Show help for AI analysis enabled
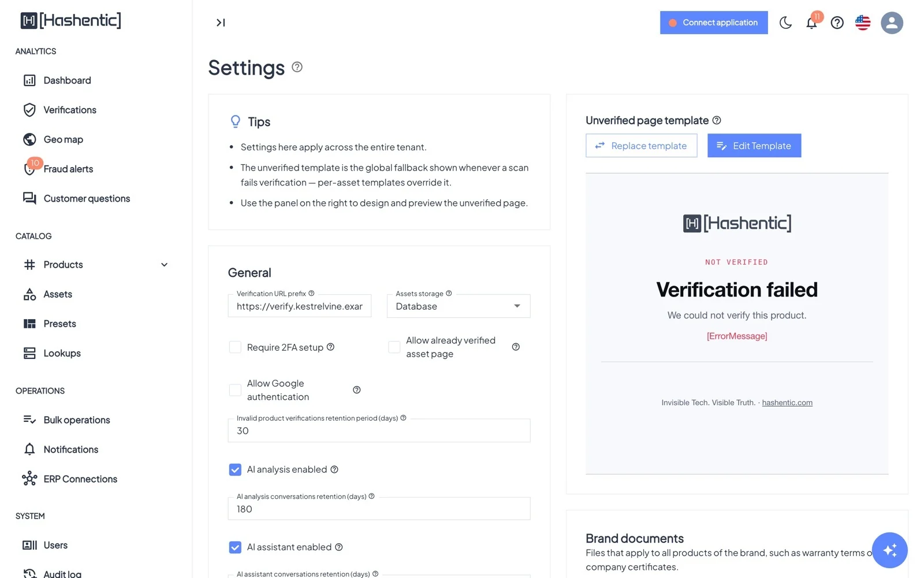Image resolution: width=924 pixels, height=578 pixels. [x=334, y=469]
